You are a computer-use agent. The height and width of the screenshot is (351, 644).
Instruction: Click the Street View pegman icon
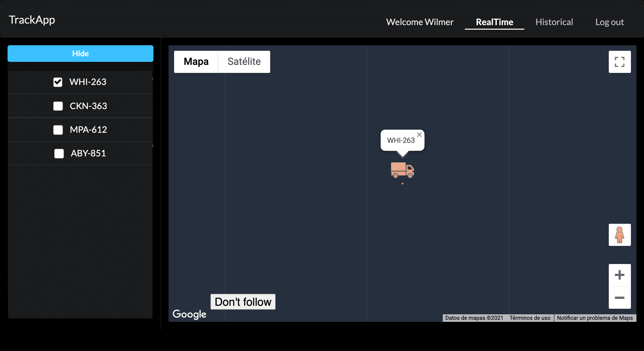619,235
